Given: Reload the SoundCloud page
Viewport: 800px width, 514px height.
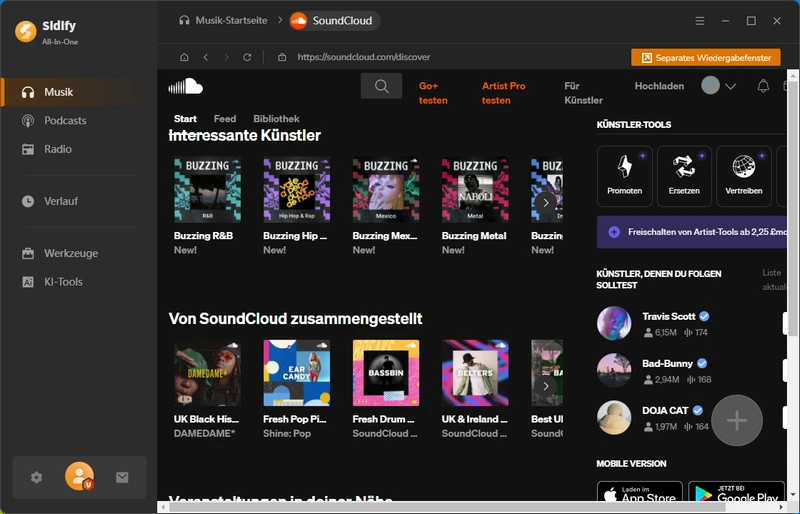Looking at the screenshot, I should [x=247, y=57].
